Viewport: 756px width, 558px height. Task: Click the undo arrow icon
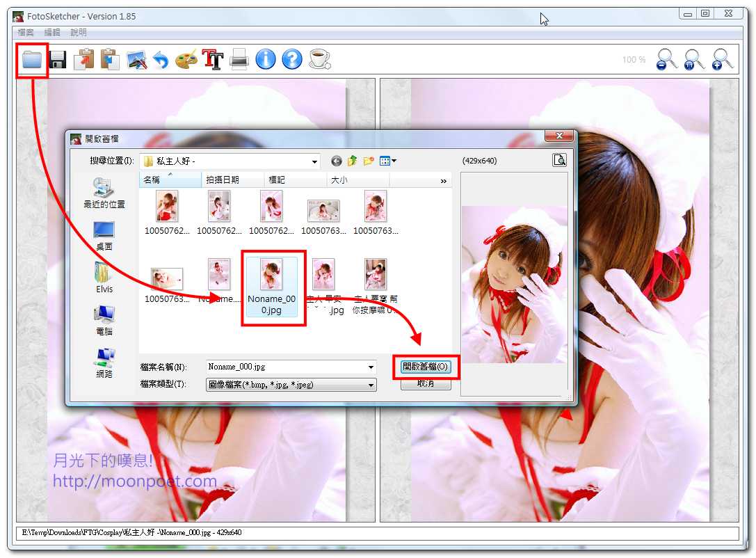pyautogui.click(x=161, y=61)
